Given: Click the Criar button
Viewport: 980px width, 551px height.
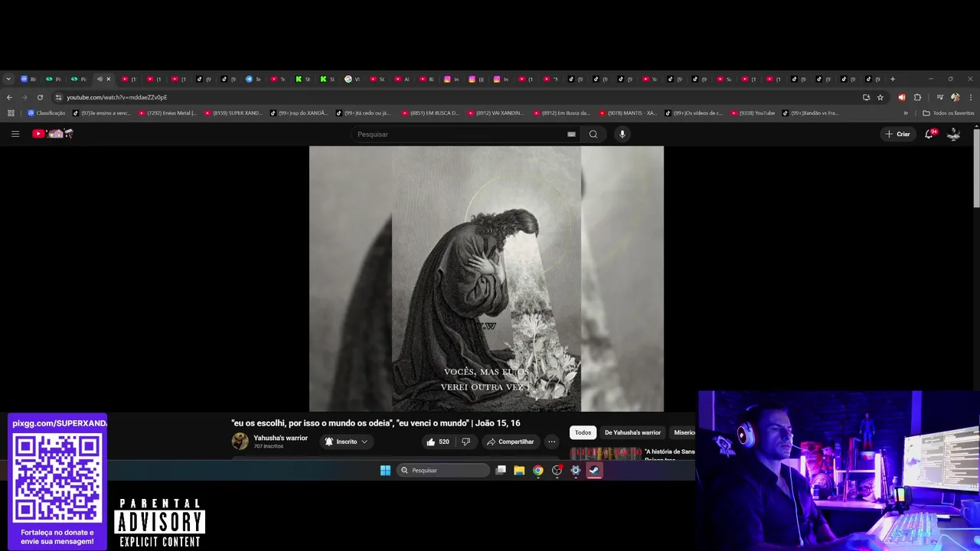Looking at the screenshot, I should (897, 134).
